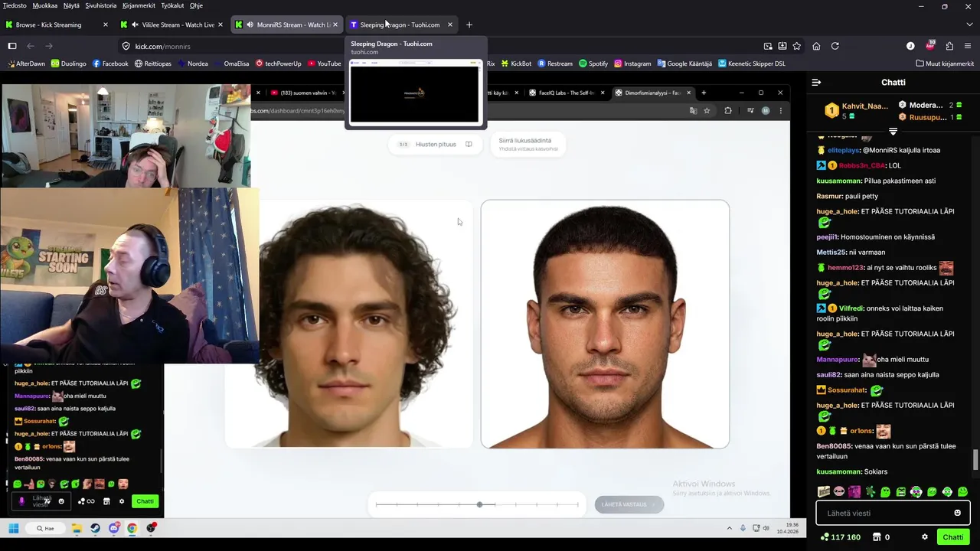Open the YouTube bookmark
The height and width of the screenshot is (551, 980).
[x=324, y=64]
